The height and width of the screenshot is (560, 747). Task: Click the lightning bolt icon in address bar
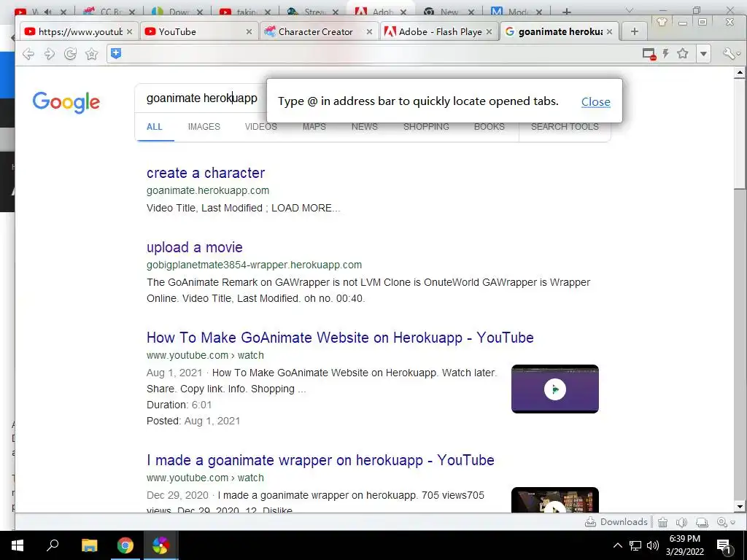(665, 53)
